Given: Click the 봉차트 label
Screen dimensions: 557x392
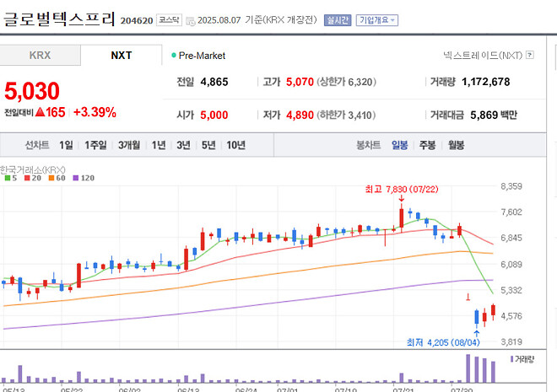Looking at the screenshot, I should tap(368, 145).
